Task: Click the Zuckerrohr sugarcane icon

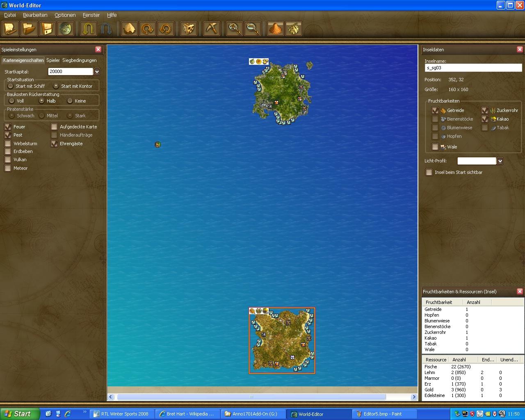Action: tap(493, 110)
